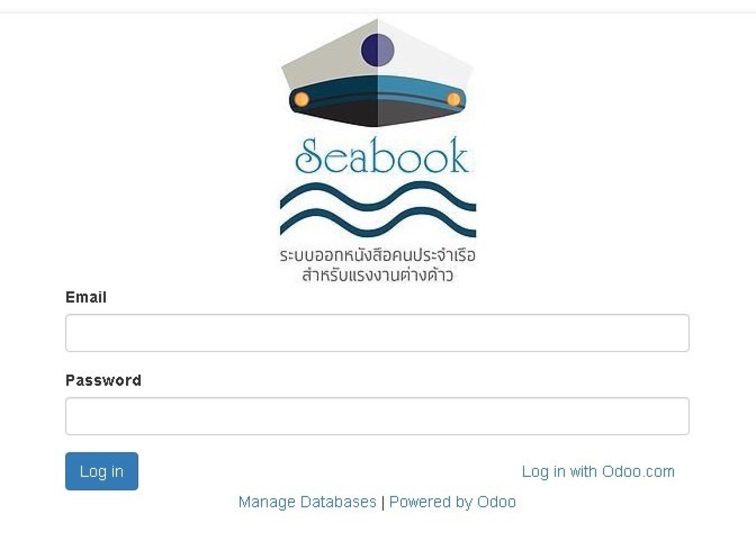Viewport: 756px width, 541px height.
Task: Click the lower wave graphic in the logo
Action: click(x=378, y=223)
